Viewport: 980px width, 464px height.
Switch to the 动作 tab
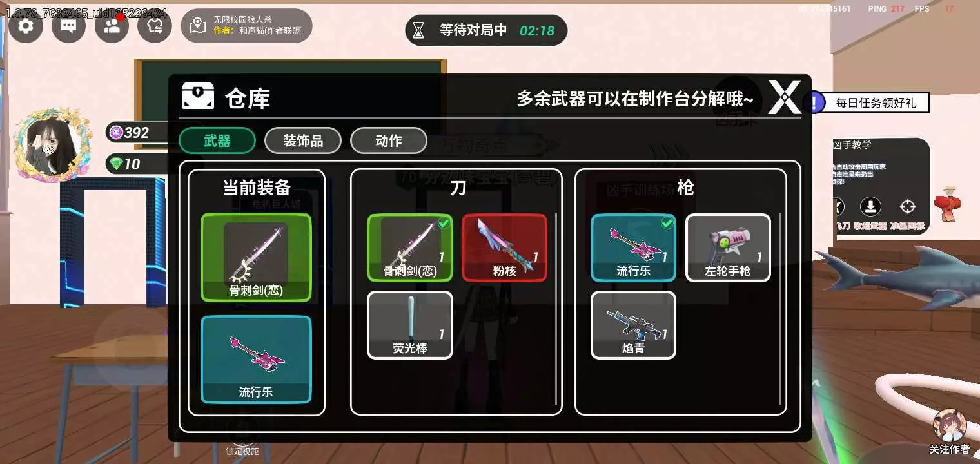389,140
